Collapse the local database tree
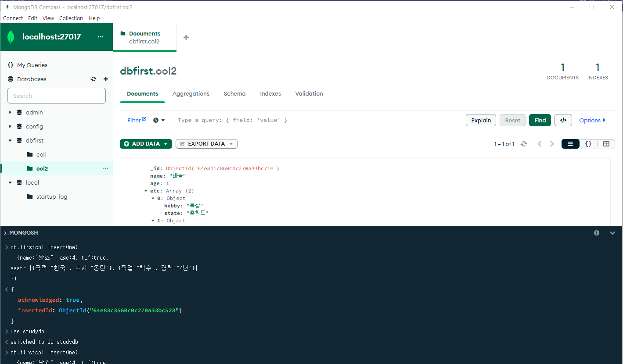Screen dimensions: 623x364 (x=10, y=182)
